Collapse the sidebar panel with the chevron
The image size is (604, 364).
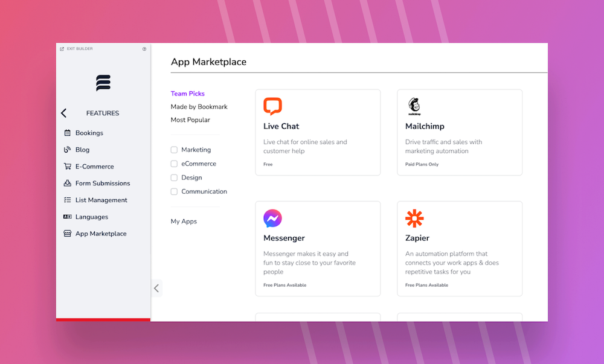click(x=156, y=288)
